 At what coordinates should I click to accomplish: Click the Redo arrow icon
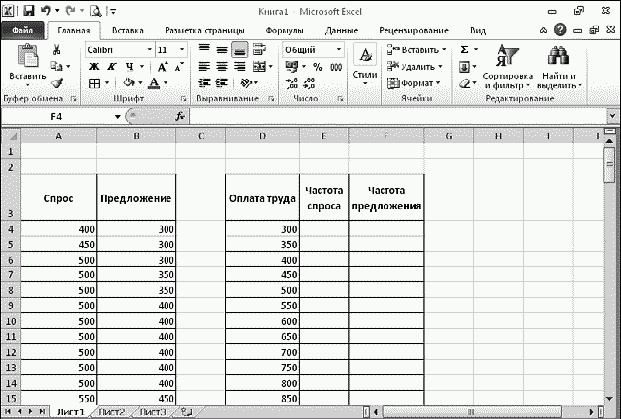point(70,11)
